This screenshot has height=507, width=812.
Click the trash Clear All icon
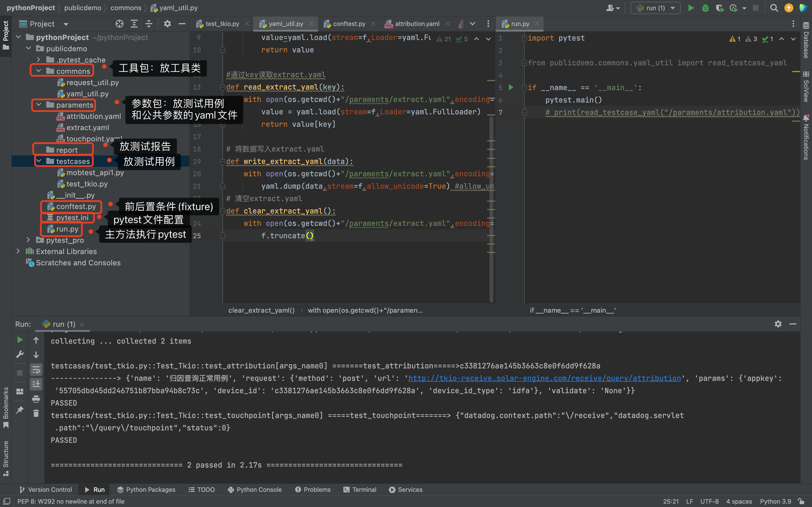point(36,413)
